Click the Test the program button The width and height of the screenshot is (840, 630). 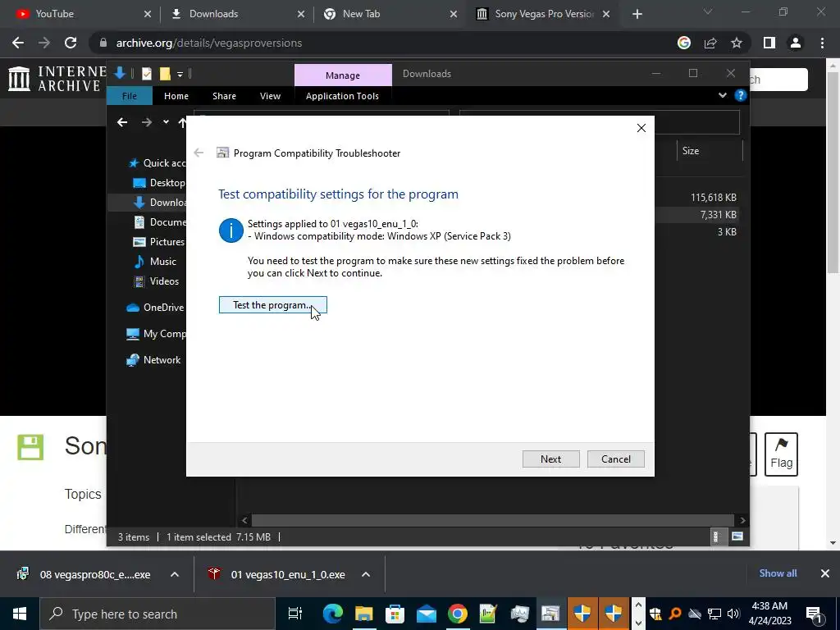[x=272, y=305]
